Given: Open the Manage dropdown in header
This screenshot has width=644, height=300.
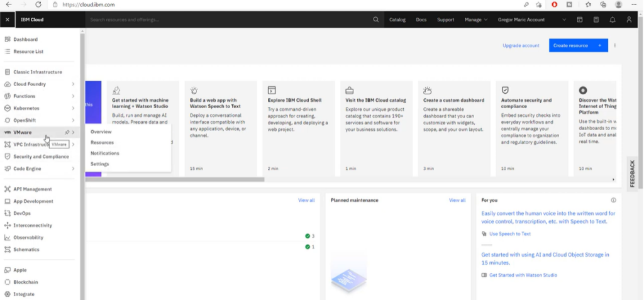Looking at the screenshot, I should (476, 19).
